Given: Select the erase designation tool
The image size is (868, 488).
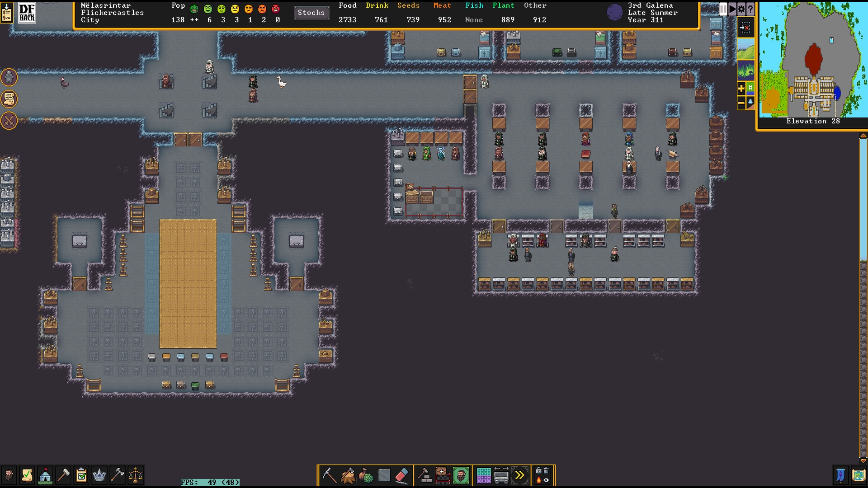Looking at the screenshot, I should [x=402, y=475].
